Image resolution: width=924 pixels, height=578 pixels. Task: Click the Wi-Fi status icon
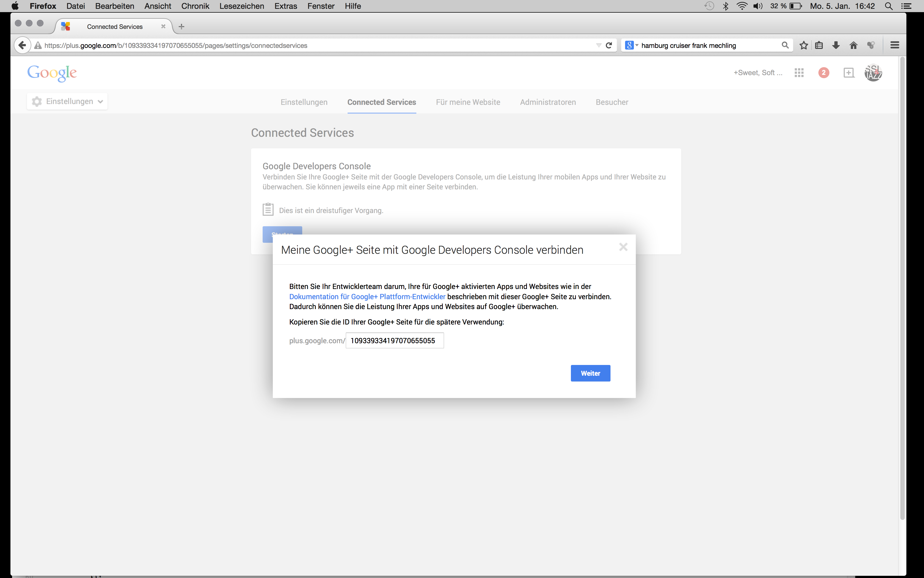(x=741, y=6)
